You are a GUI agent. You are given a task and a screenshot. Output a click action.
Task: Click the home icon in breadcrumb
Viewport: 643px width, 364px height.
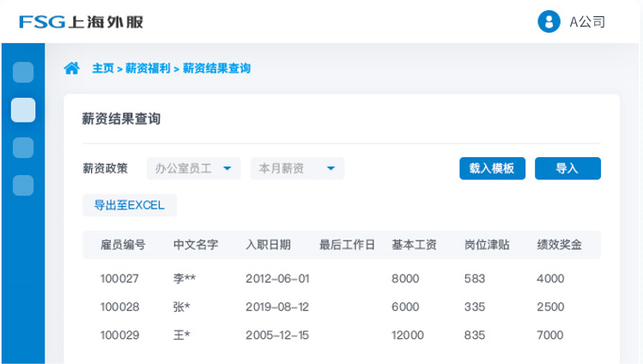(72, 68)
